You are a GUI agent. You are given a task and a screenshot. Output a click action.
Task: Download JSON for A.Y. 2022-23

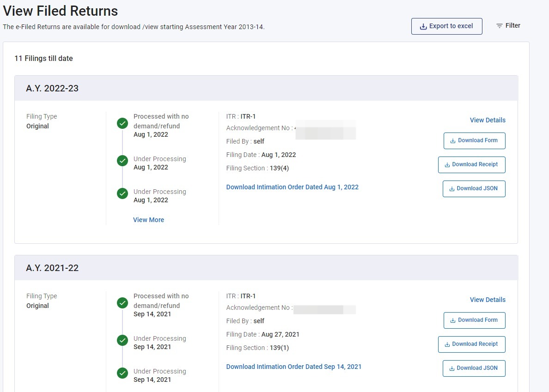pos(474,189)
